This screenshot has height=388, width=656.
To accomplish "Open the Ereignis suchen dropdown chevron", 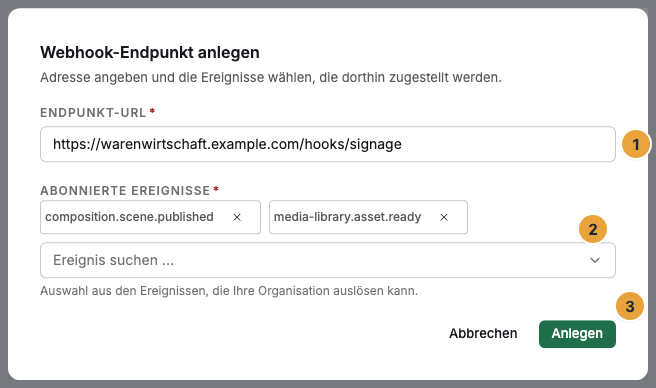I will (x=594, y=260).
